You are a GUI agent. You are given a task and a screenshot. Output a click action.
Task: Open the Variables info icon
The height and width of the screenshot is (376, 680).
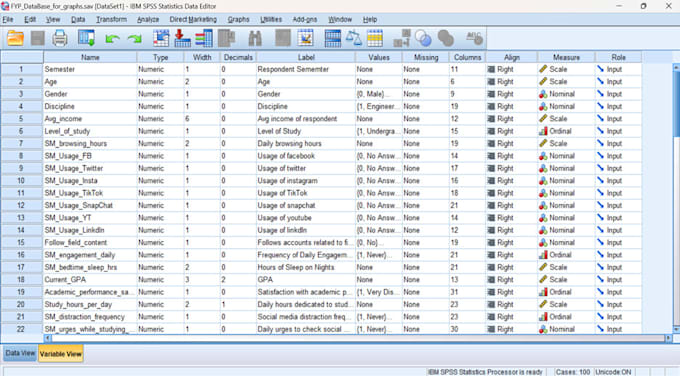click(203, 39)
